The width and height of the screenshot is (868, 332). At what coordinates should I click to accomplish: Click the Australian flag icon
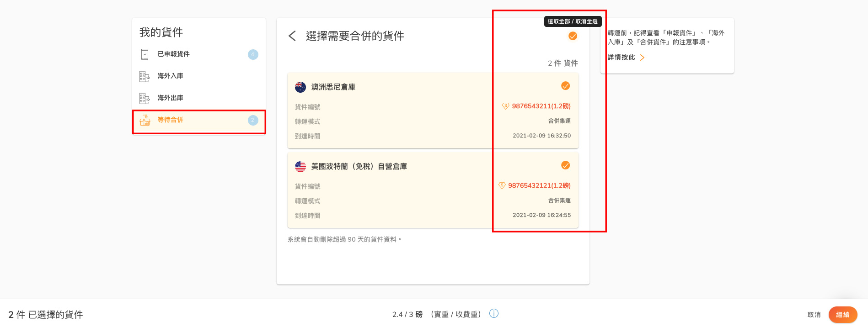tap(300, 87)
